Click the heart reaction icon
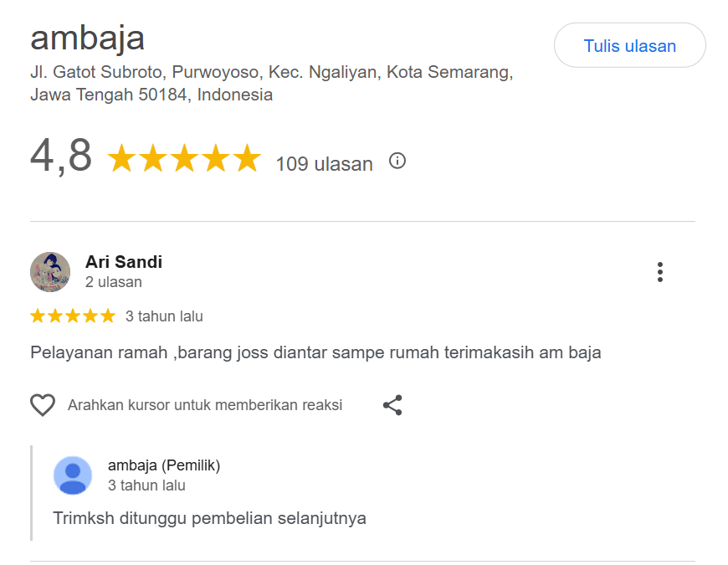Image resolution: width=728 pixels, height=565 pixels. tap(43, 405)
